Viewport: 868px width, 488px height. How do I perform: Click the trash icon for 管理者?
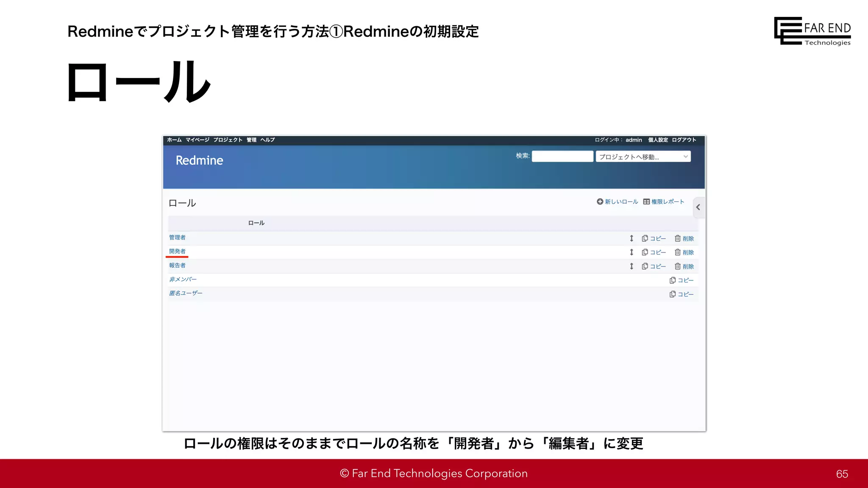pos(678,238)
